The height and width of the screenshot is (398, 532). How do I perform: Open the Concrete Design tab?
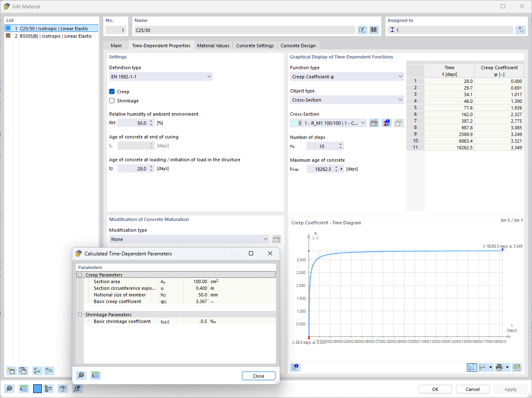(x=298, y=46)
